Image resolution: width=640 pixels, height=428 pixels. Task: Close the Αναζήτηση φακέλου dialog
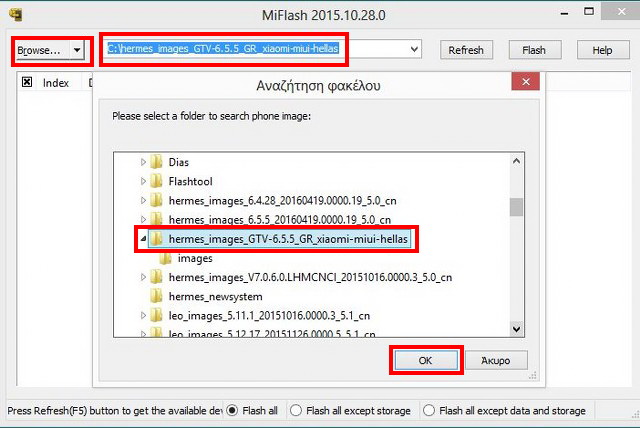pyautogui.click(x=526, y=82)
